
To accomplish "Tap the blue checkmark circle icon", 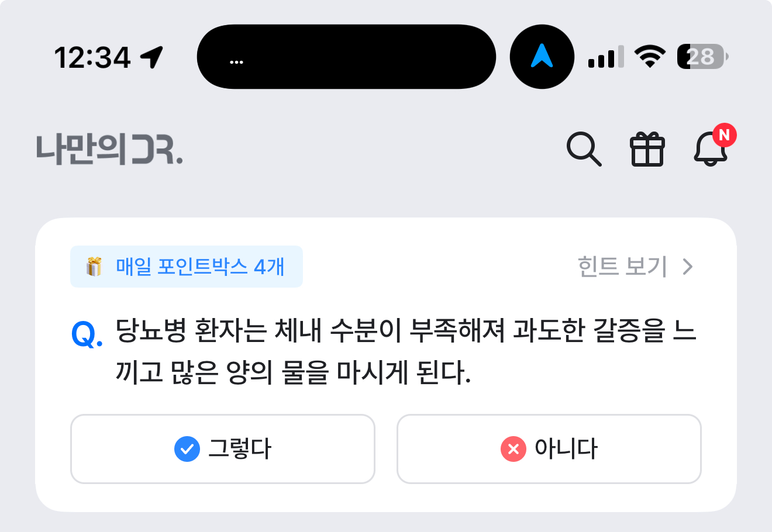I will (187, 449).
